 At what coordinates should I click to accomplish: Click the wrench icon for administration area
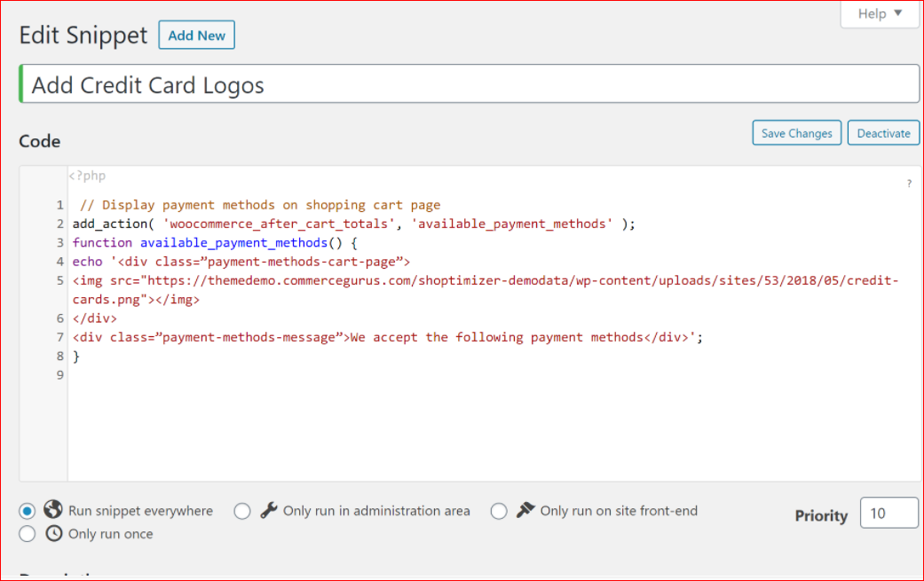click(268, 510)
